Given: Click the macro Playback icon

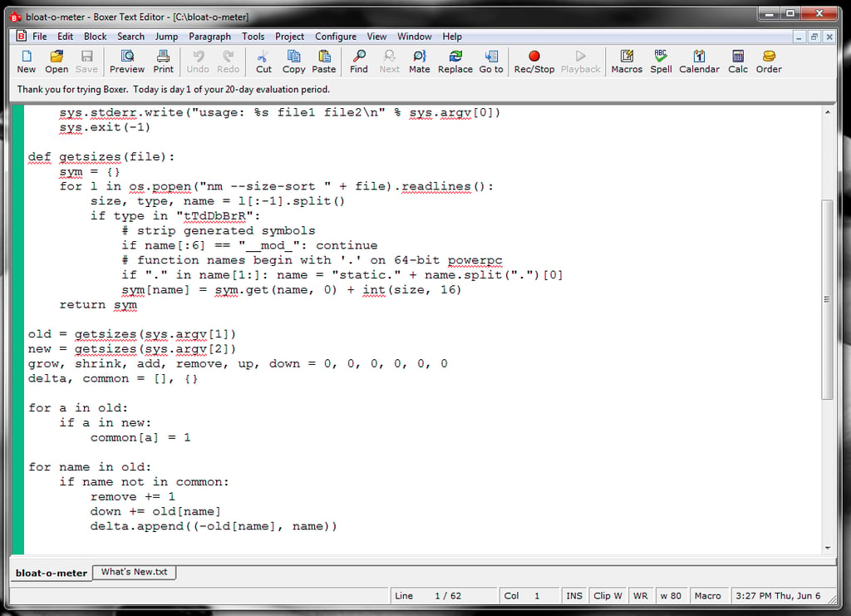Looking at the screenshot, I should coord(580,62).
